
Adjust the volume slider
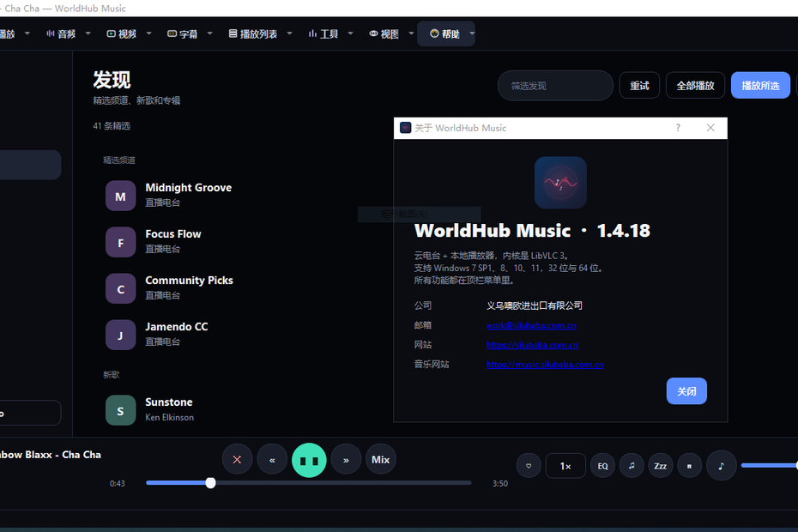[769, 465]
